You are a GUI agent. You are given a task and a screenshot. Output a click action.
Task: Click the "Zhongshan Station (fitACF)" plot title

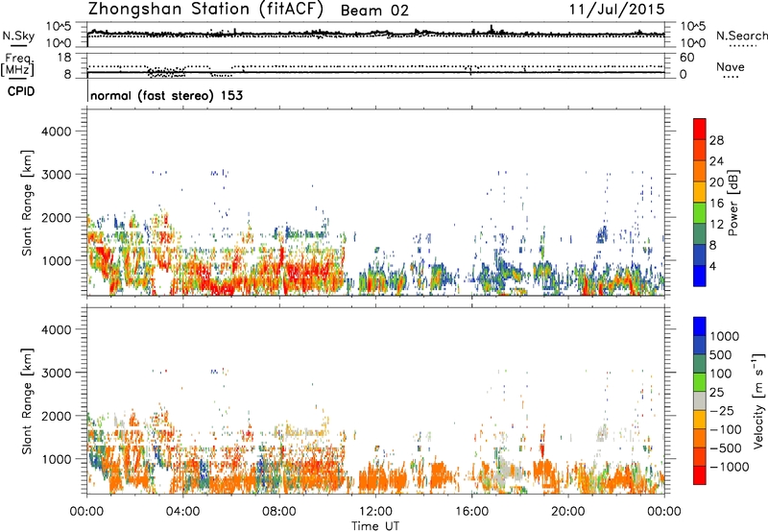coord(205,10)
